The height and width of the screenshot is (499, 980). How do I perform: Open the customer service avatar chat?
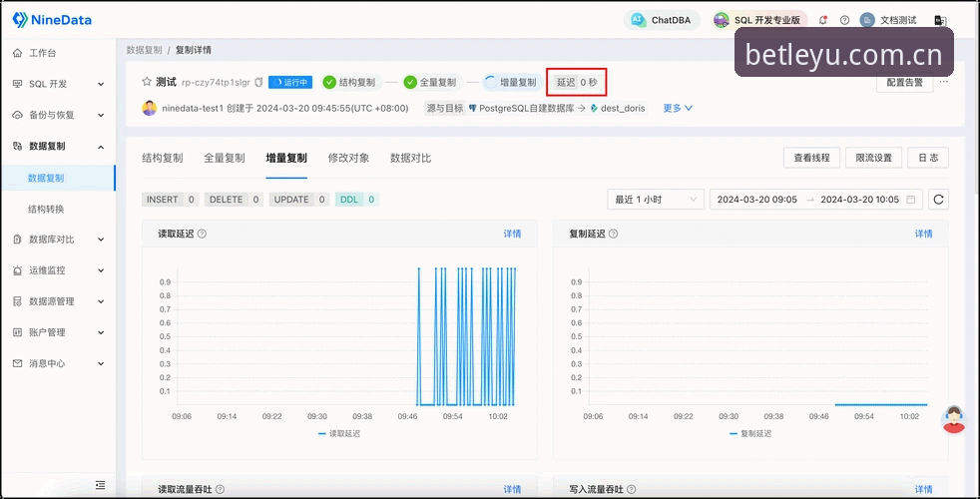tap(953, 419)
